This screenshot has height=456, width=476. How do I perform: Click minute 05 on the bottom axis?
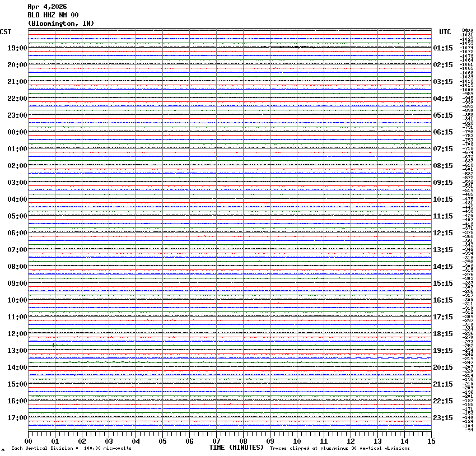pos(162,441)
